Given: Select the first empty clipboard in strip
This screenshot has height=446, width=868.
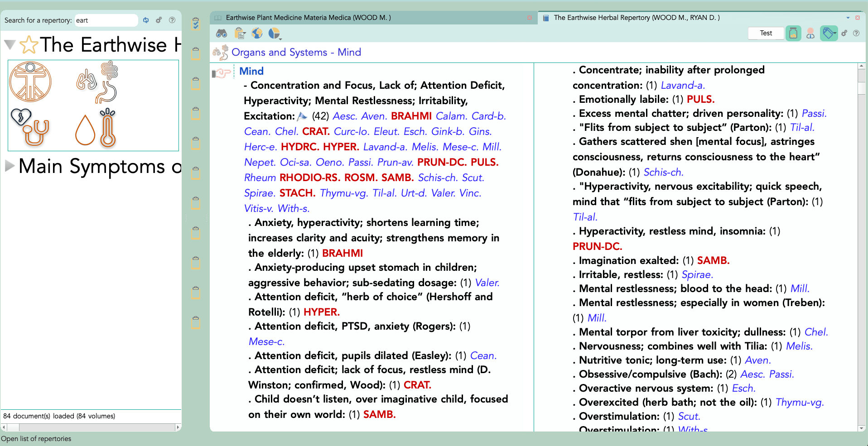Looking at the screenshot, I should [196, 53].
